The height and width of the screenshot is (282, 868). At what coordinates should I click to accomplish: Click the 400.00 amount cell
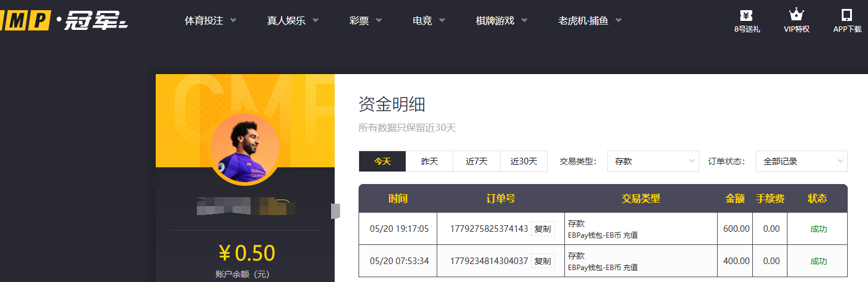click(x=736, y=261)
